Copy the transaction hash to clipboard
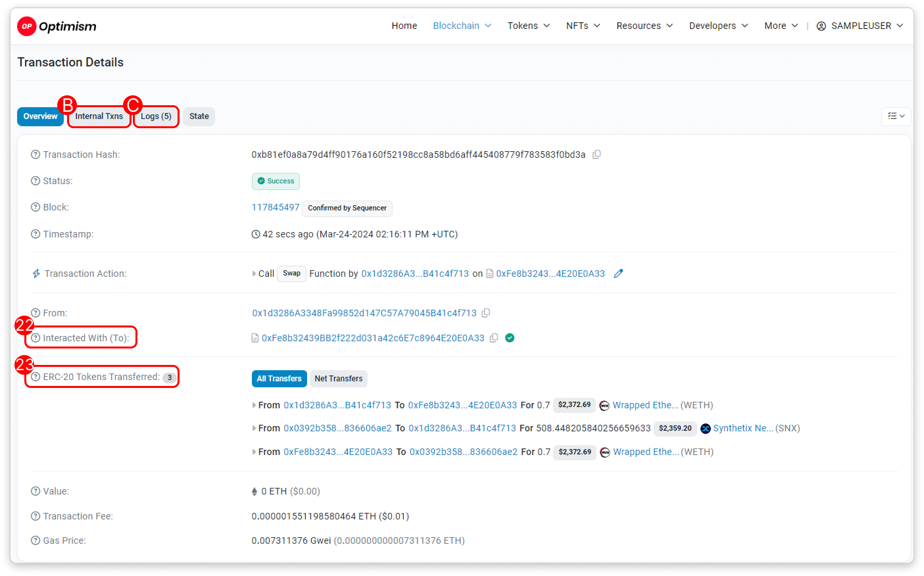The height and width of the screenshot is (576, 924). click(596, 155)
